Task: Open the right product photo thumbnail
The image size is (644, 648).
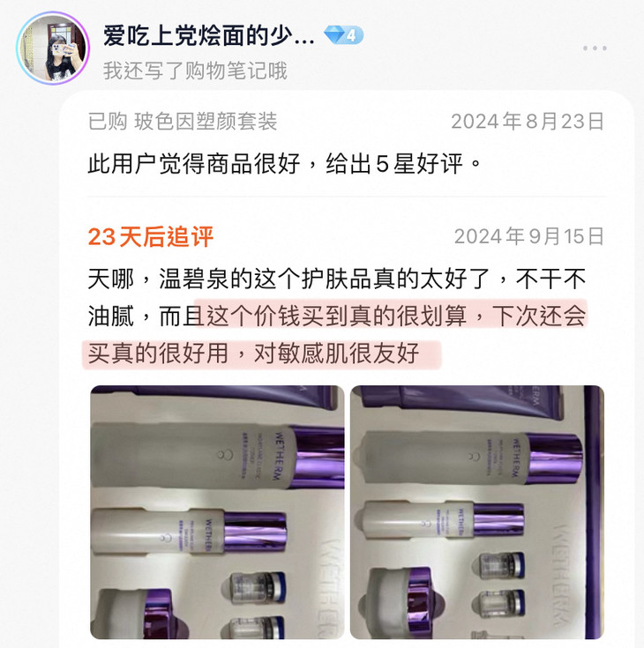Action: coord(477,512)
